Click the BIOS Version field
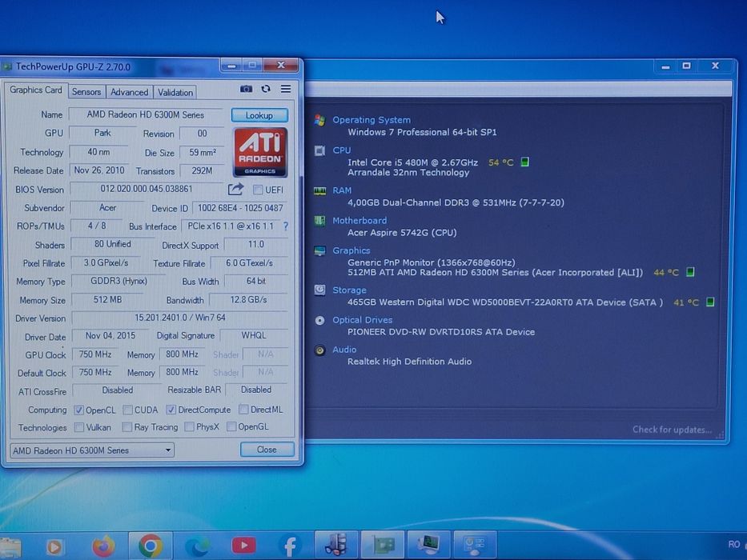The width and height of the screenshot is (747, 560). 147,189
